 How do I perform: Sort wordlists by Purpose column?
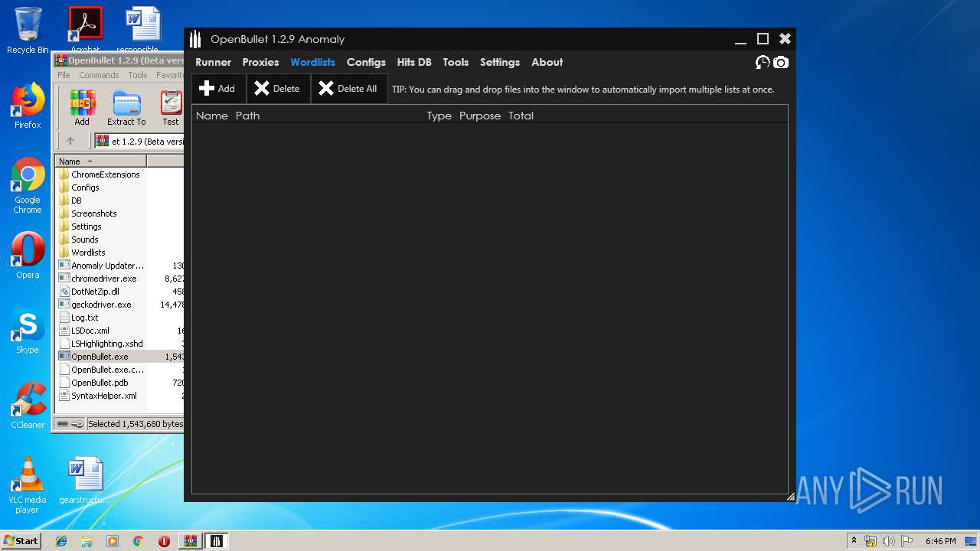[480, 116]
